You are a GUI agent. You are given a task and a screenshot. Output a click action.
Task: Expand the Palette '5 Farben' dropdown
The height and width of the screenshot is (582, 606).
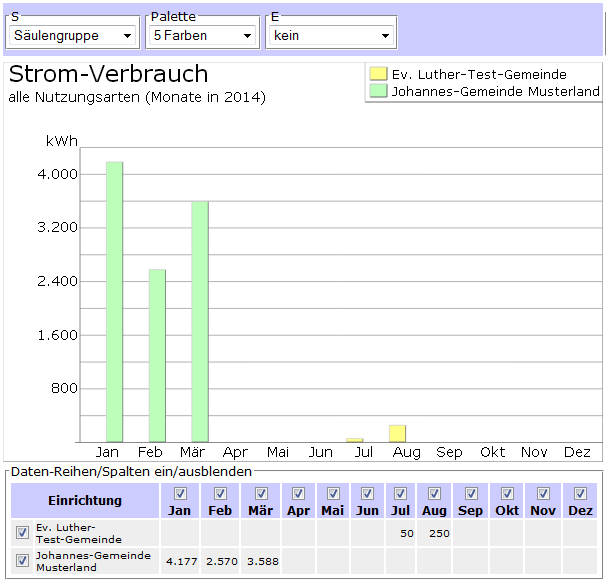203,36
